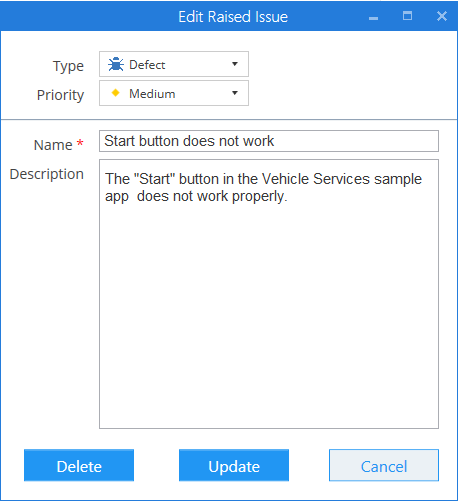Close the Edit Raised Issue dialog

point(442,16)
